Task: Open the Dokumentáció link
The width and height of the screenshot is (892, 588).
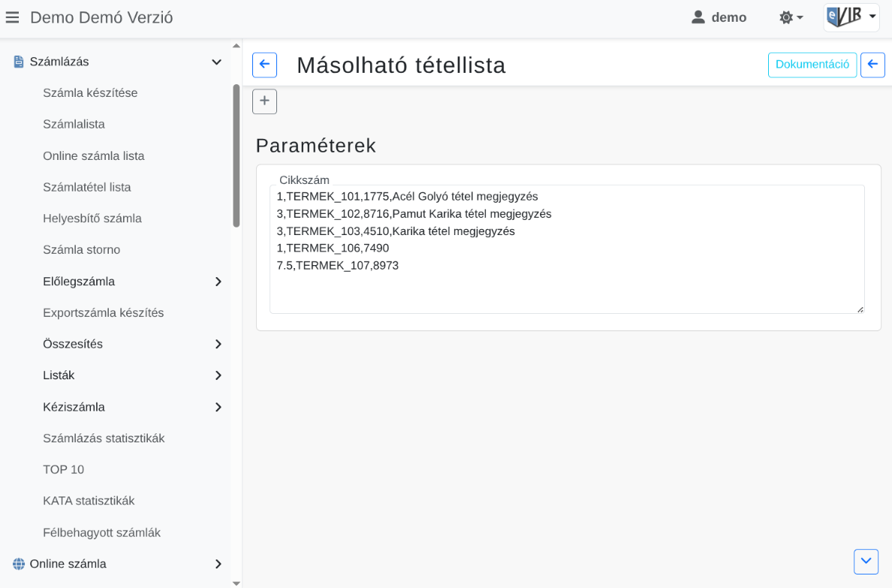Action: [x=812, y=65]
